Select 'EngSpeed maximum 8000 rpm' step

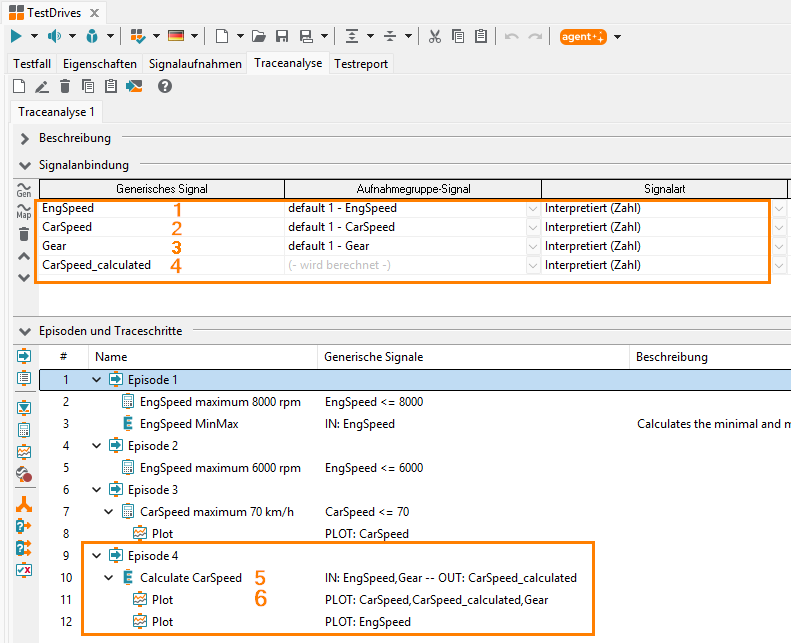point(220,402)
